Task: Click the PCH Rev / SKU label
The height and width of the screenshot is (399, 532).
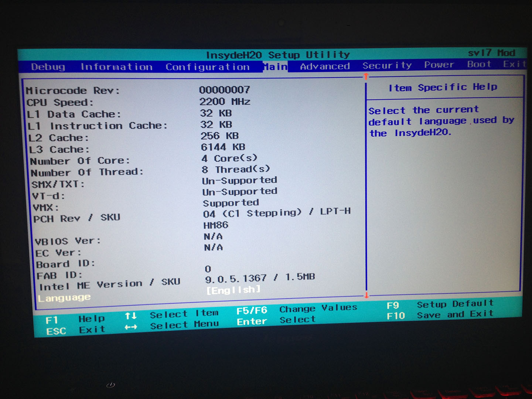Action: pos(77,218)
